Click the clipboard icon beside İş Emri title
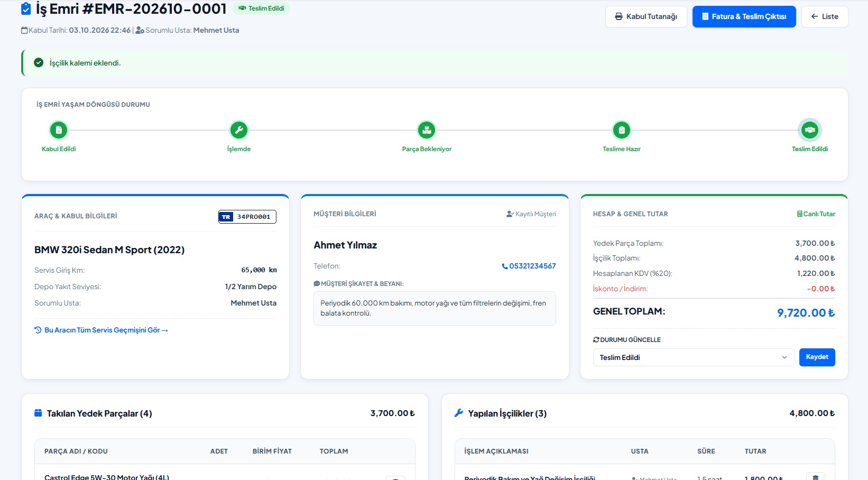This screenshot has height=480, width=868. (x=26, y=8)
